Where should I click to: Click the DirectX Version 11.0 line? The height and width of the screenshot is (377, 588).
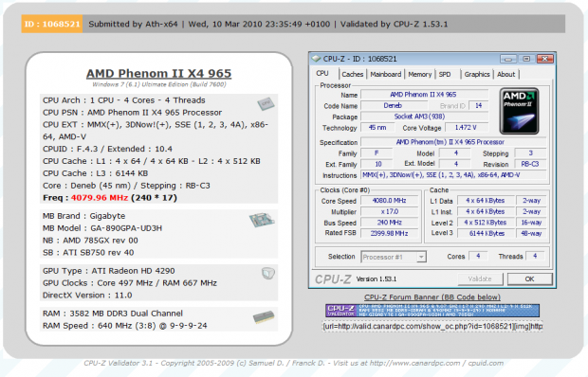click(87, 296)
